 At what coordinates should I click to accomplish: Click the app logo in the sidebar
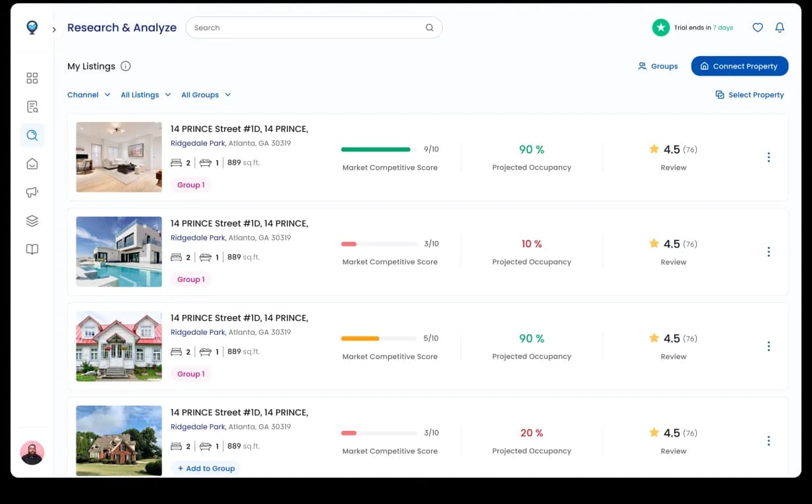[32, 28]
